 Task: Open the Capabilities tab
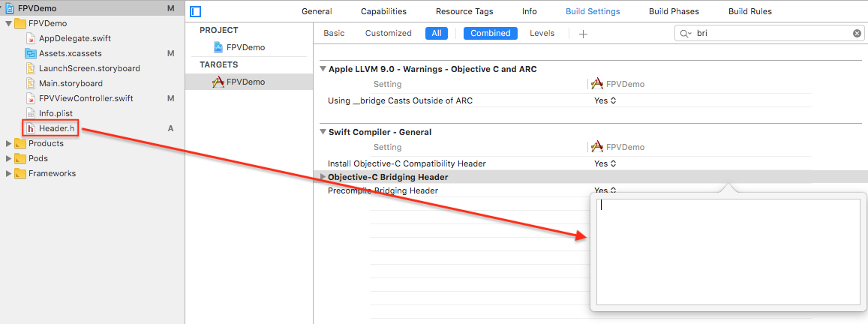pos(383,11)
